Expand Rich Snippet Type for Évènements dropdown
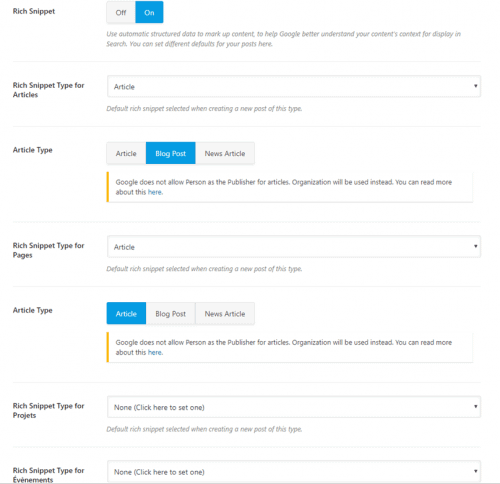This screenshot has width=500, height=484. tap(294, 472)
